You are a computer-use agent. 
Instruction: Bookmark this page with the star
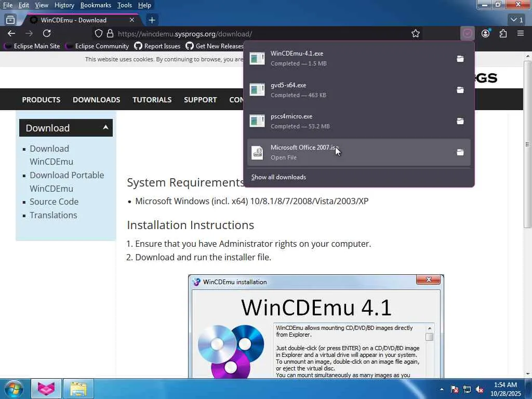pyautogui.click(x=416, y=34)
